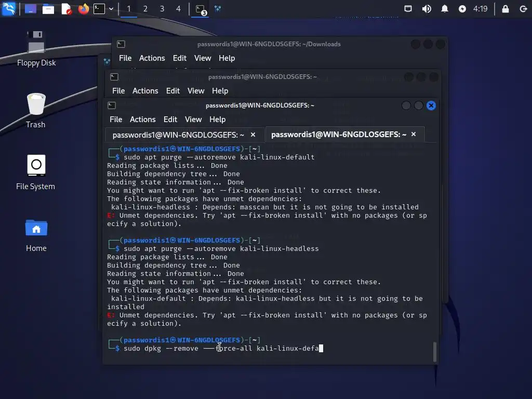
Task: Minimize the front terminal window
Action: 406,105
